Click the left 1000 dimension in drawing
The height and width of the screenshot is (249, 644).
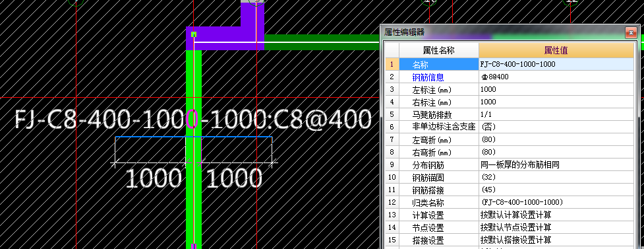(154, 178)
